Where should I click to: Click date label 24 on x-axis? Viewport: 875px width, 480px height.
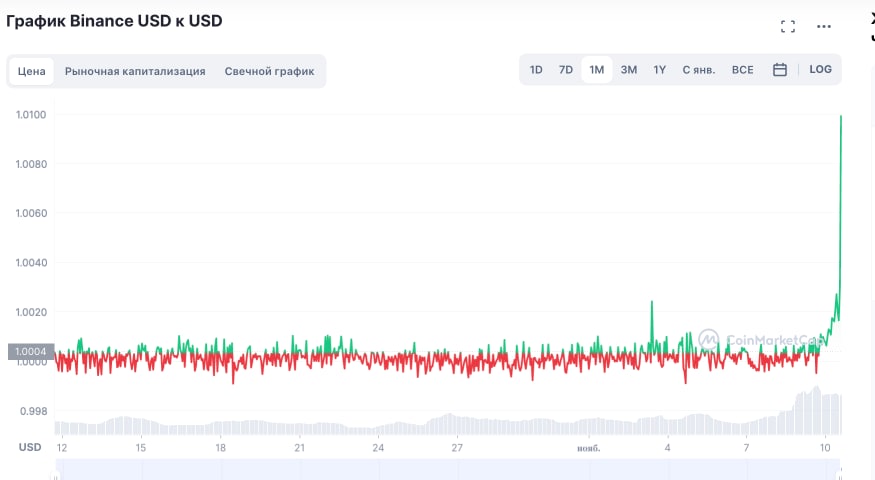click(x=378, y=448)
